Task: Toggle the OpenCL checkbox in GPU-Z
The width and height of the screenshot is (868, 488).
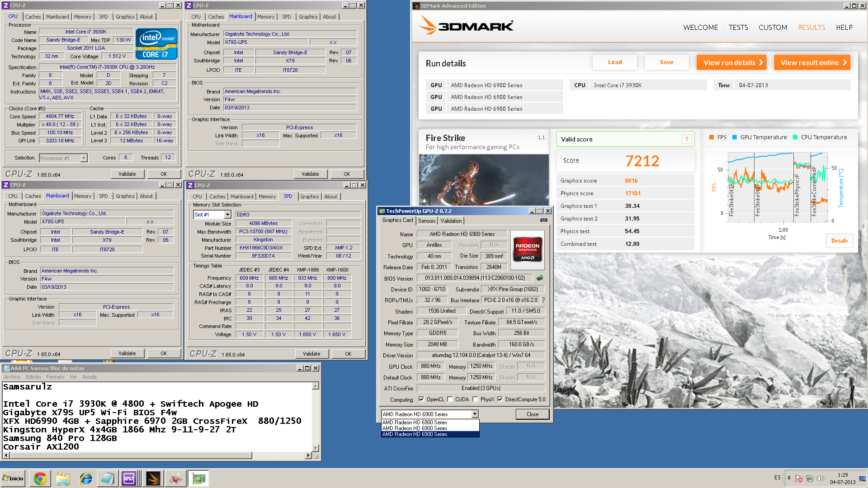Action: click(x=421, y=399)
